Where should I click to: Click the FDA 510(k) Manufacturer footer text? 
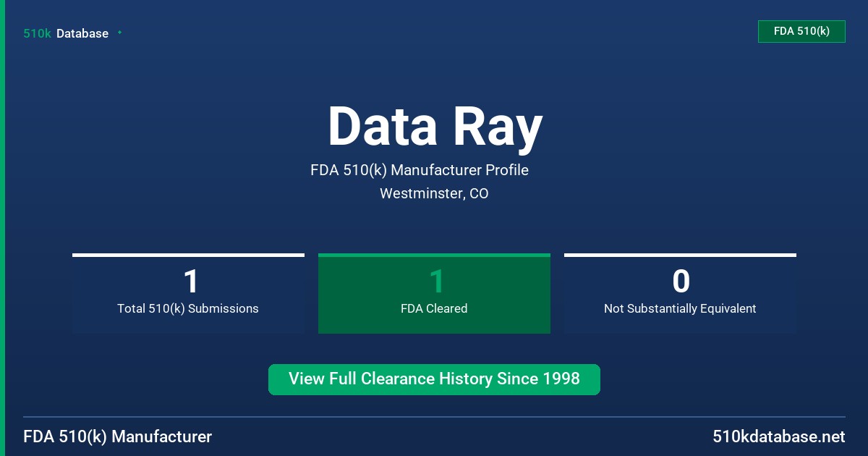click(118, 437)
